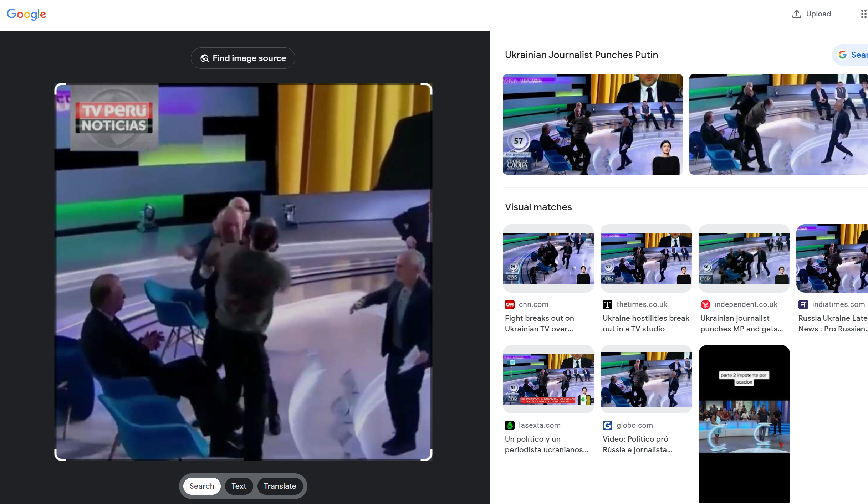Open the 'parte 2 impotente' video thumbnail

[x=744, y=424]
